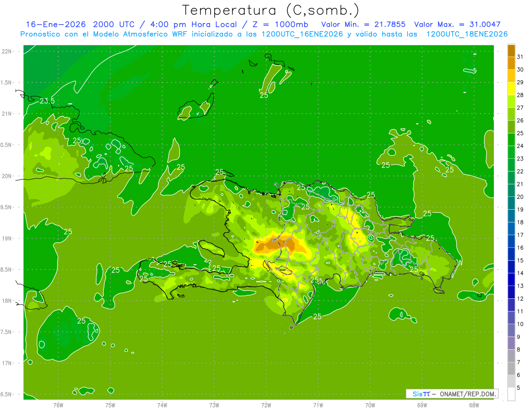Click the '69W' longitude axis label
Screen dimensions: 532x411
422,405
